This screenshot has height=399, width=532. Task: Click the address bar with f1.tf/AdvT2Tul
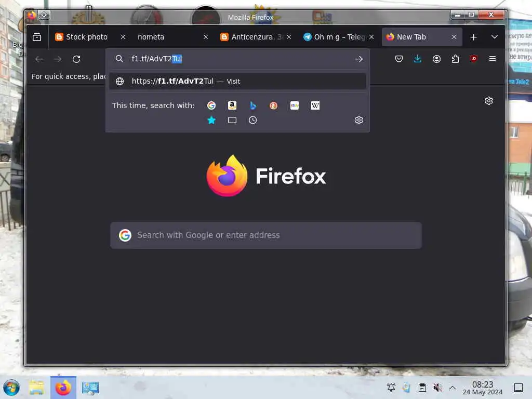pos(237,59)
